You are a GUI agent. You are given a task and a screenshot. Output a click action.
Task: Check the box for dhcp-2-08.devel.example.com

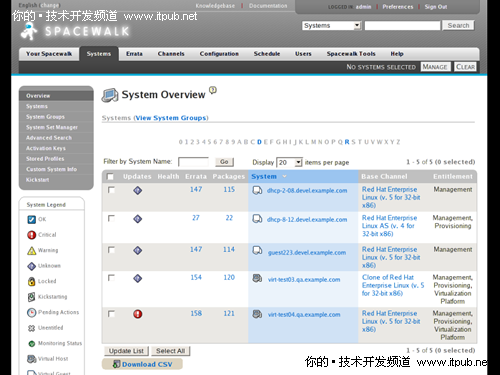point(111,190)
